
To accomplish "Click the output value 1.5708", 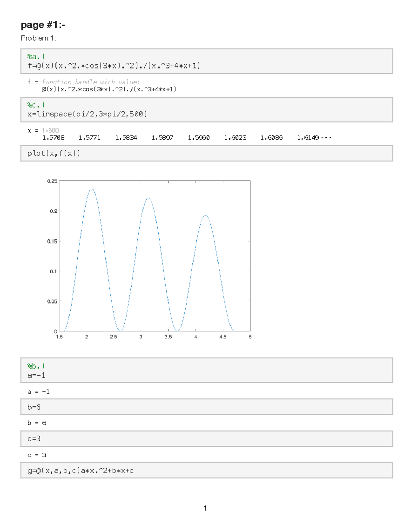I will (x=53, y=138).
